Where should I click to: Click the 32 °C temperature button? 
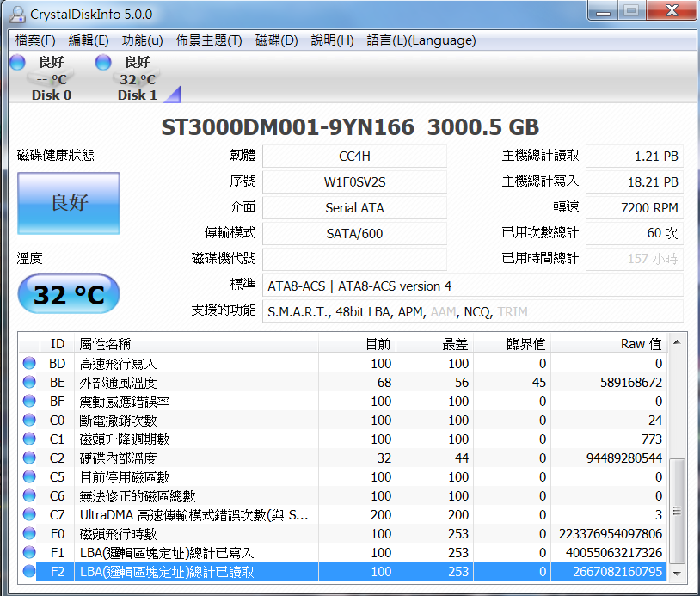click(69, 295)
